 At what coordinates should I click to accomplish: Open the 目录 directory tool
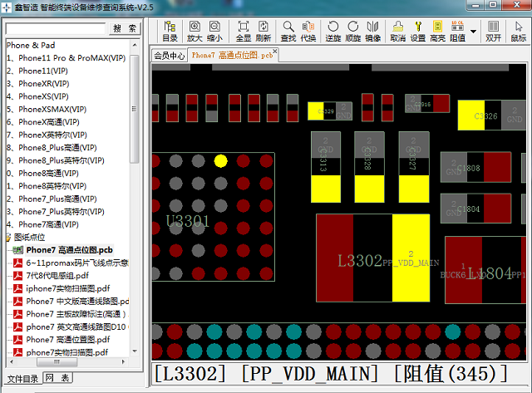pyautogui.click(x=170, y=32)
